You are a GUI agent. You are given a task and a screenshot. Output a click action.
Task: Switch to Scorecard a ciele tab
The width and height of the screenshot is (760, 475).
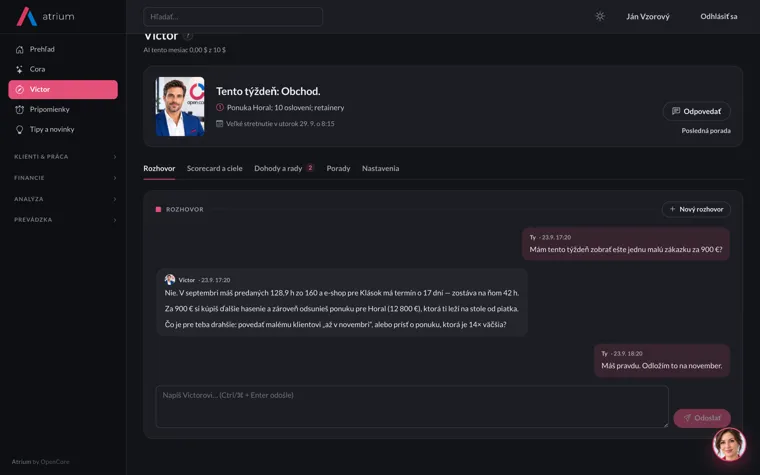(215, 169)
